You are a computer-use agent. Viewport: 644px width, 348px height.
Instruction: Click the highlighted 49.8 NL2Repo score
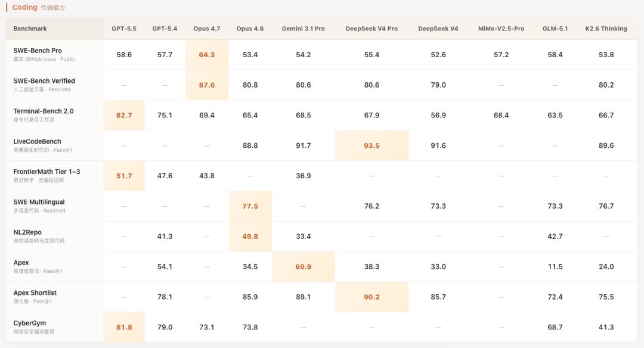pyautogui.click(x=250, y=237)
